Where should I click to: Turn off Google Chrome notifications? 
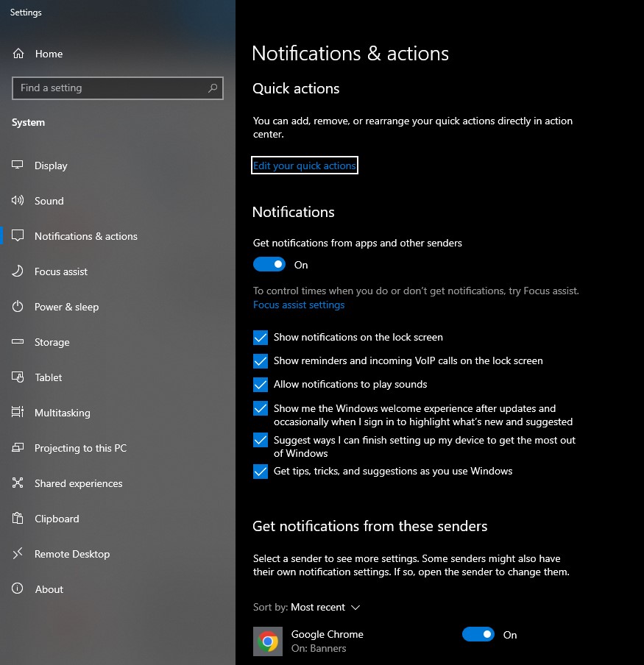pos(478,634)
